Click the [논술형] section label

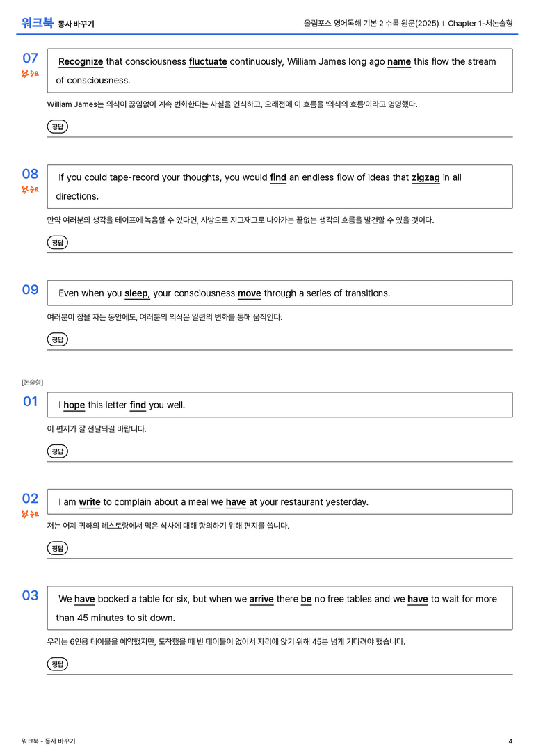pyautogui.click(x=32, y=383)
